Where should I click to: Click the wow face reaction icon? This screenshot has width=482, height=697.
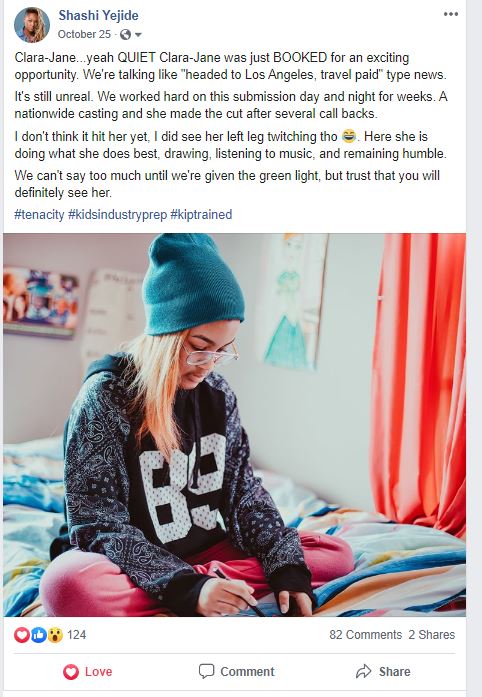55,635
